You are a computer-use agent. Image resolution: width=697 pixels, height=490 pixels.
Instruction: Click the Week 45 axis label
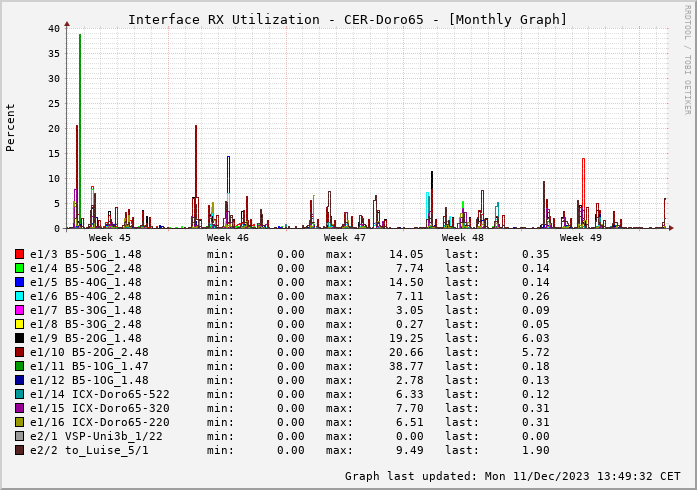109,237
